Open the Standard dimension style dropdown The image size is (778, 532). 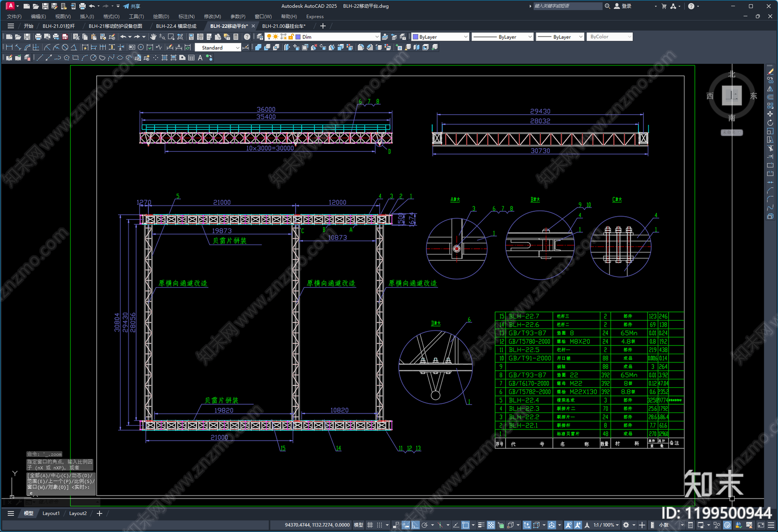(x=218, y=48)
